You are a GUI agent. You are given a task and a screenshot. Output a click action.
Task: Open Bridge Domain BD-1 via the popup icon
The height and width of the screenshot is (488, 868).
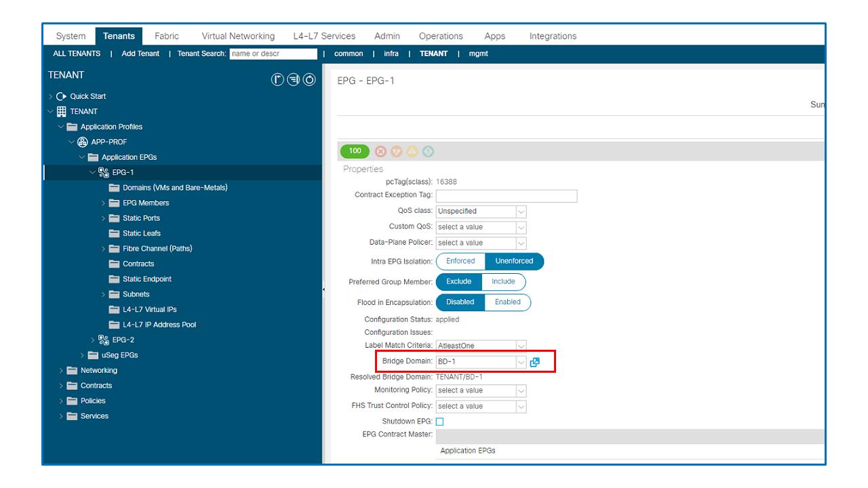[534, 362]
